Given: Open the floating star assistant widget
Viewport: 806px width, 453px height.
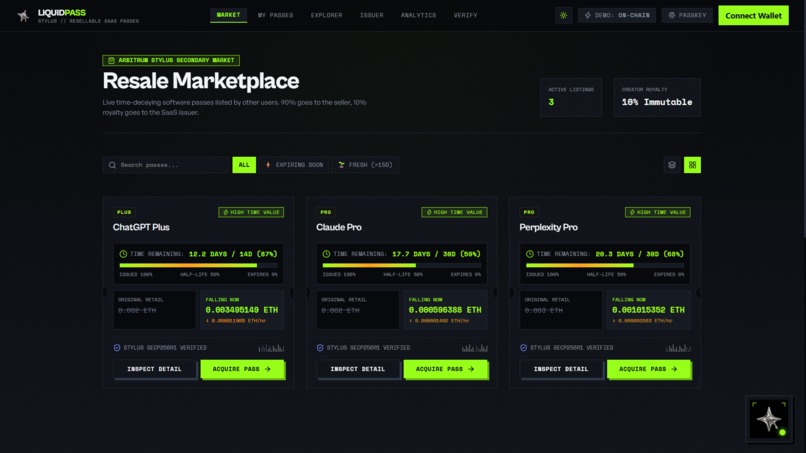Looking at the screenshot, I should point(768,419).
